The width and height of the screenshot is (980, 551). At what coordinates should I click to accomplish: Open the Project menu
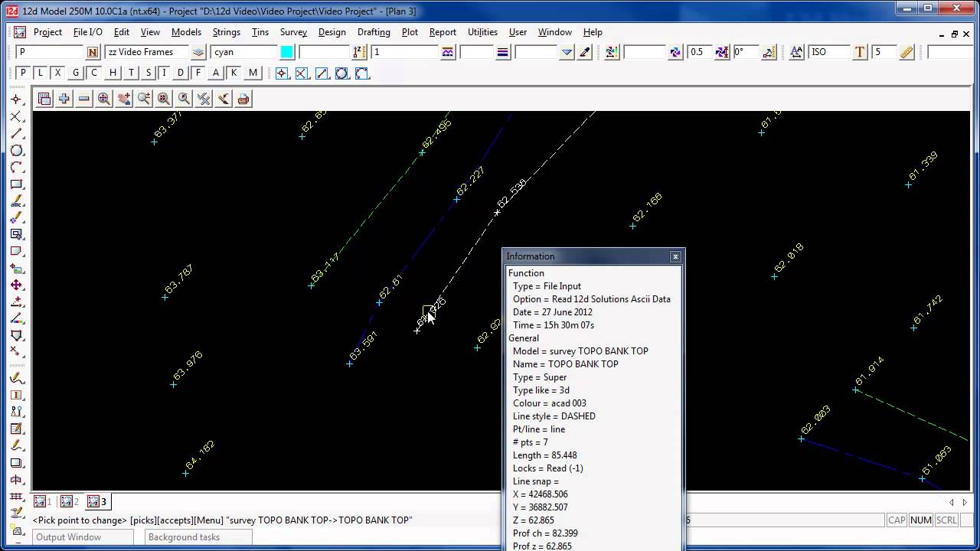47,32
